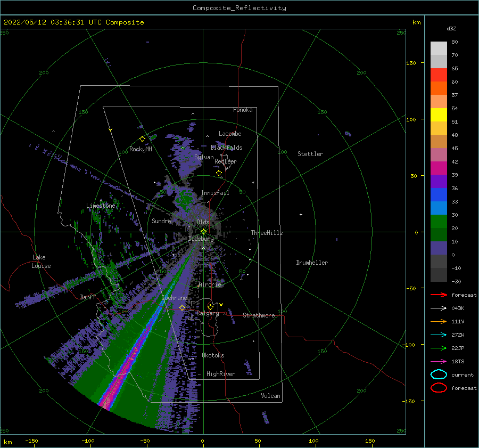Click the yellow diamond marker beside RockyMH
The width and height of the screenshot is (479, 448).
[142, 139]
